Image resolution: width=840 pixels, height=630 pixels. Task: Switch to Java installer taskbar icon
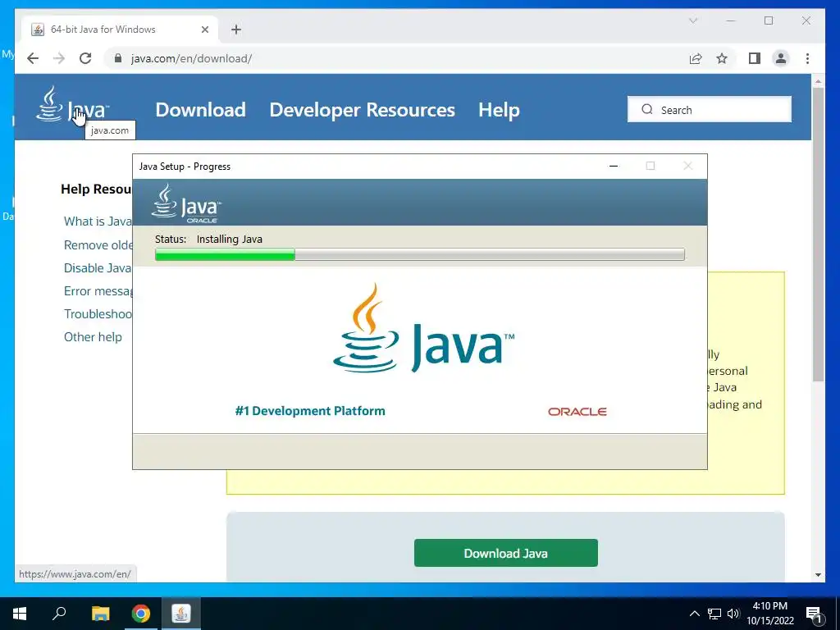tap(181, 614)
